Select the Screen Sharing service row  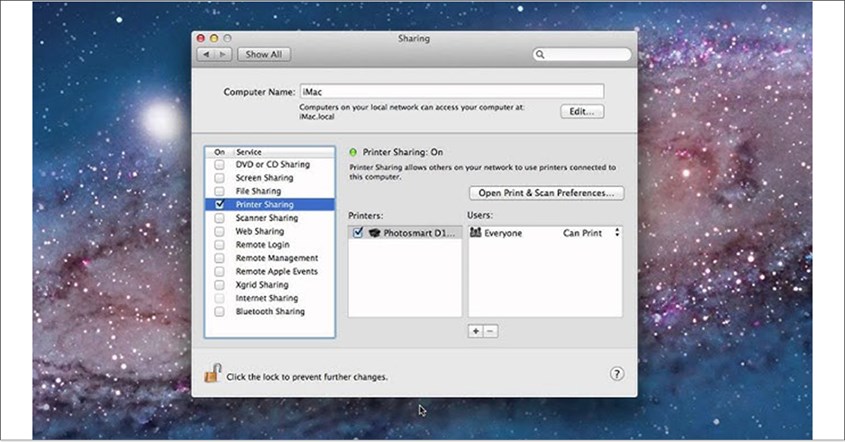[x=270, y=178]
